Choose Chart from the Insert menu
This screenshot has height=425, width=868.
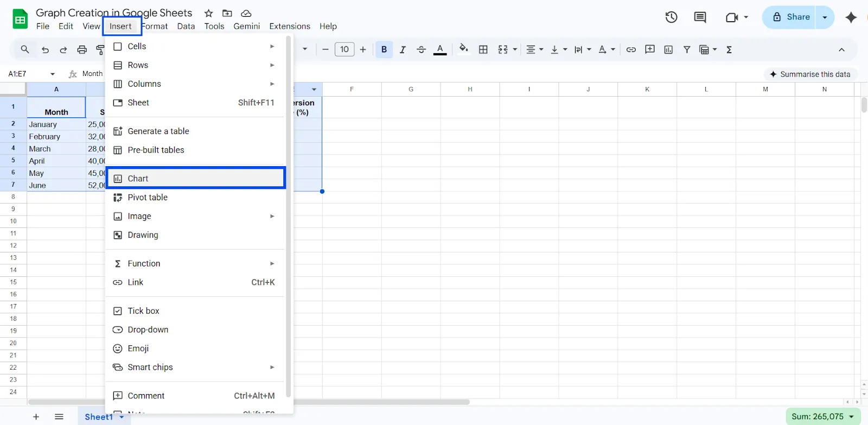[196, 179]
